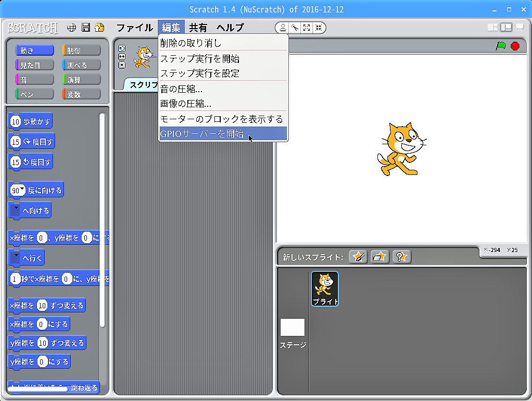Choose ステップ実行を開始
532x401 pixels.
click(x=223, y=59)
